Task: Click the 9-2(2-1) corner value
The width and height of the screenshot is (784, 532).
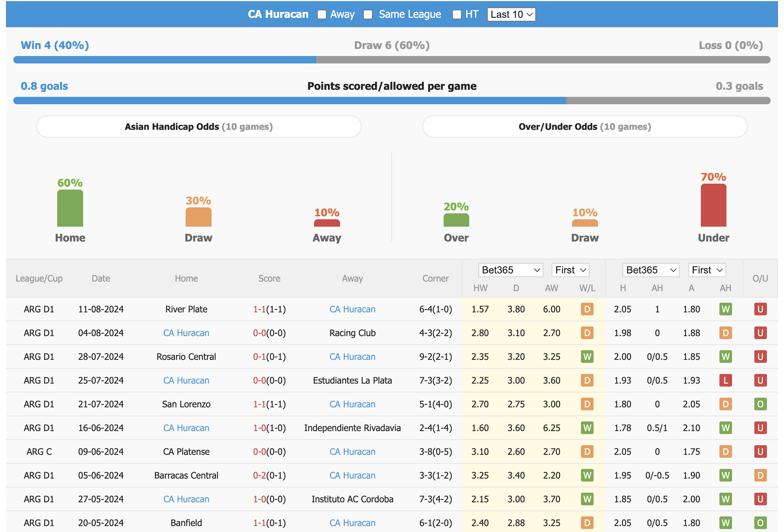Action: coord(436,357)
